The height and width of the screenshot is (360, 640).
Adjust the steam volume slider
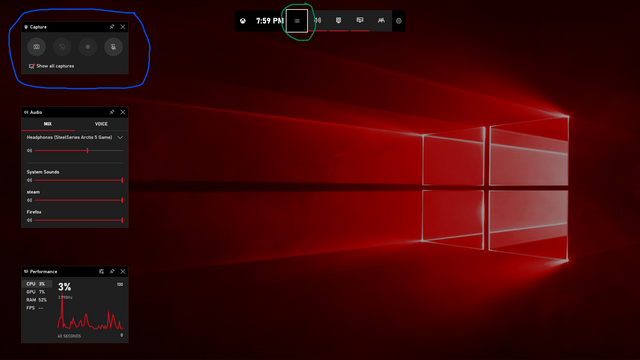pyautogui.click(x=79, y=200)
